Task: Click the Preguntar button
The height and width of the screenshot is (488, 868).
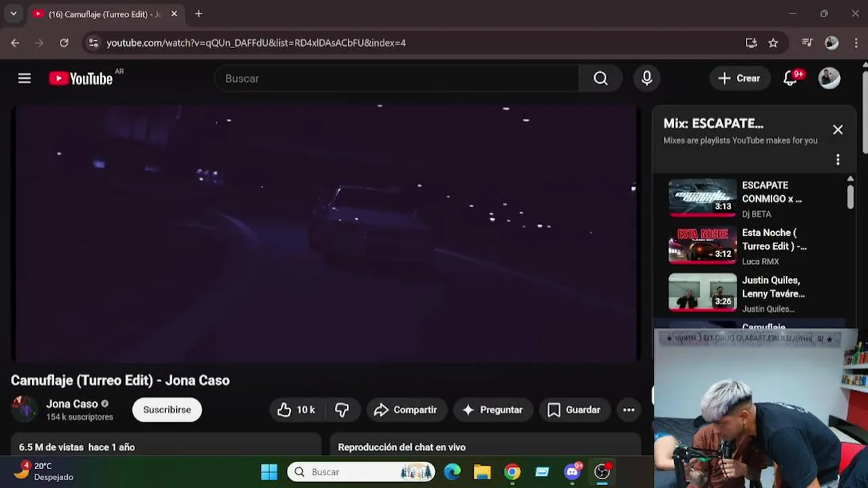Action: (x=492, y=409)
